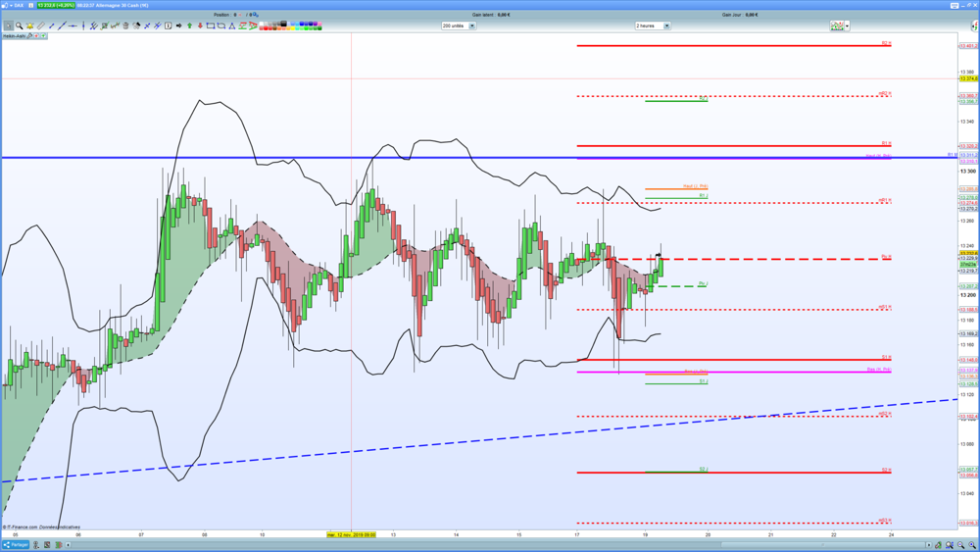
Task: Activate the magnifier zoom tool
Action: [x=20, y=25]
